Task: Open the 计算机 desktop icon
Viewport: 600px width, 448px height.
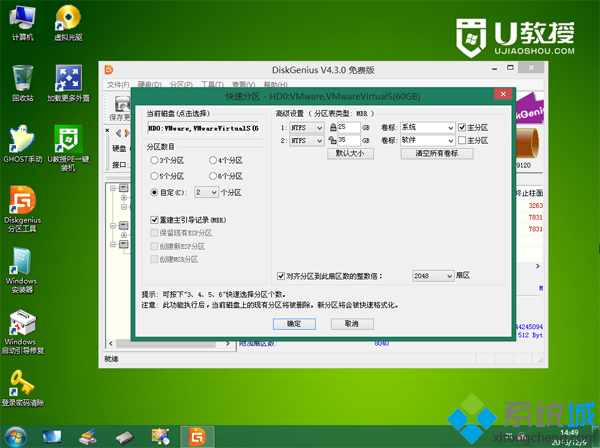Action: coord(22,19)
